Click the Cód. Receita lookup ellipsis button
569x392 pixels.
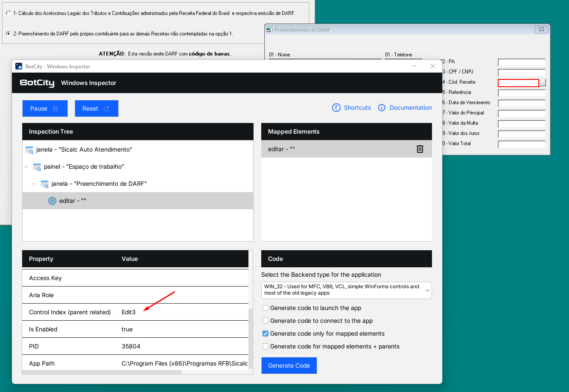coord(542,83)
